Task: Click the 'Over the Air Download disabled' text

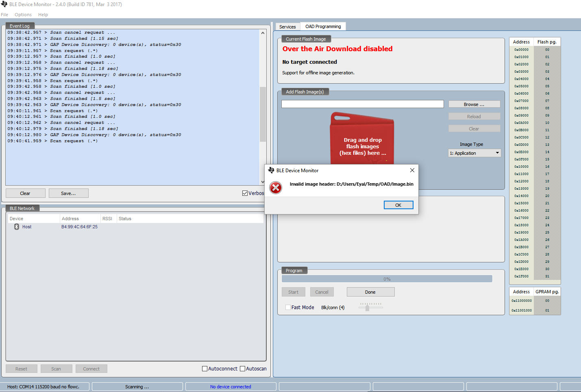Action: pyautogui.click(x=337, y=49)
